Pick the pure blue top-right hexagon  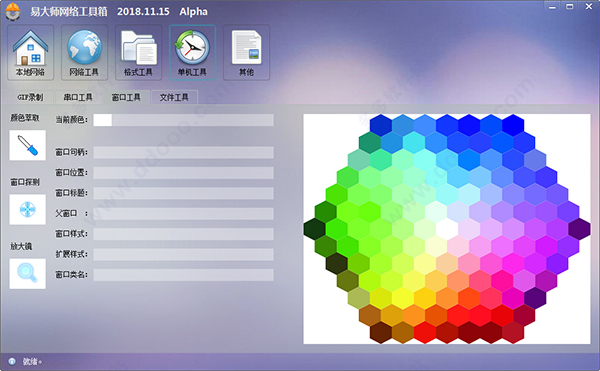pos(513,125)
